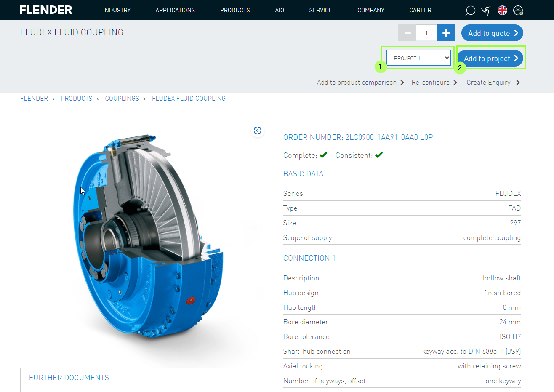Go to FLENDER breadcrumb

34,99
